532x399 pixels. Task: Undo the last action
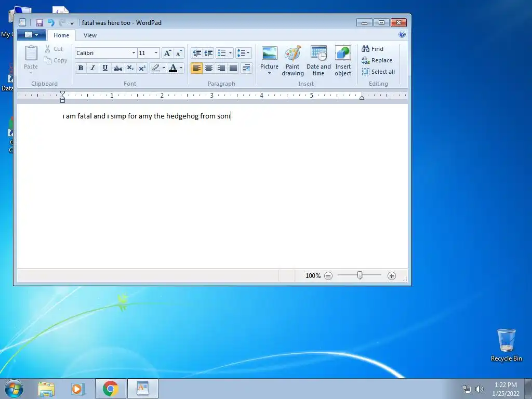(51, 23)
